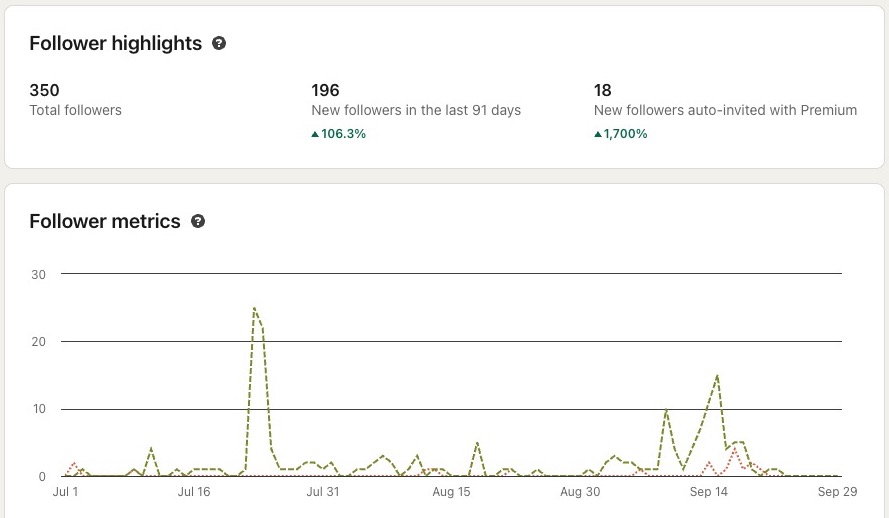Screen dimensions: 889x518
Task: Click the green arrow next to 1,700%
Action: tap(597, 134)
